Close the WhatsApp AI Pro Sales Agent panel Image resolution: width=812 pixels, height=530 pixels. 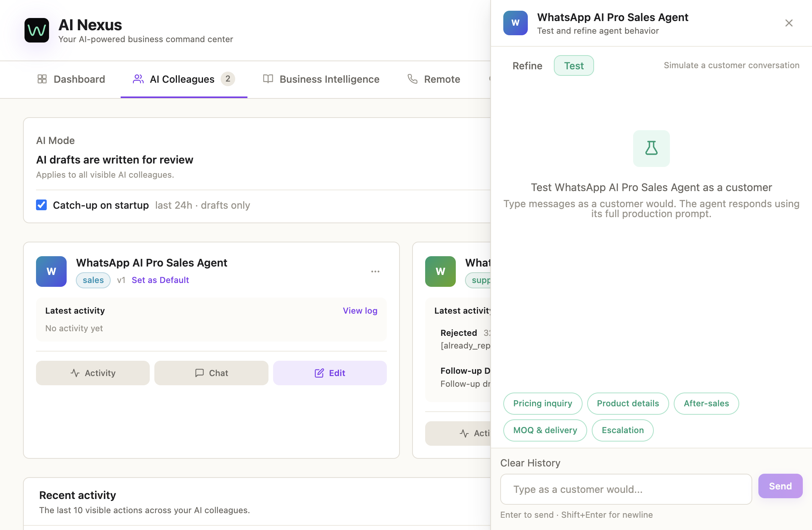789,23
